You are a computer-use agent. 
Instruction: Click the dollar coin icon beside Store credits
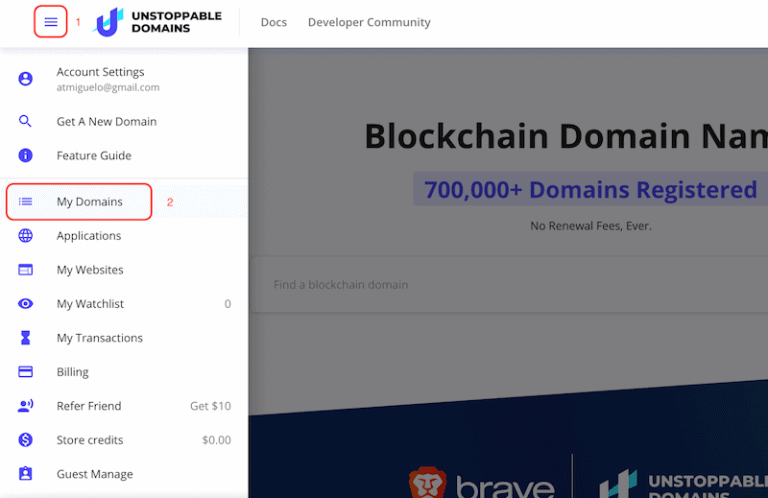25,440
